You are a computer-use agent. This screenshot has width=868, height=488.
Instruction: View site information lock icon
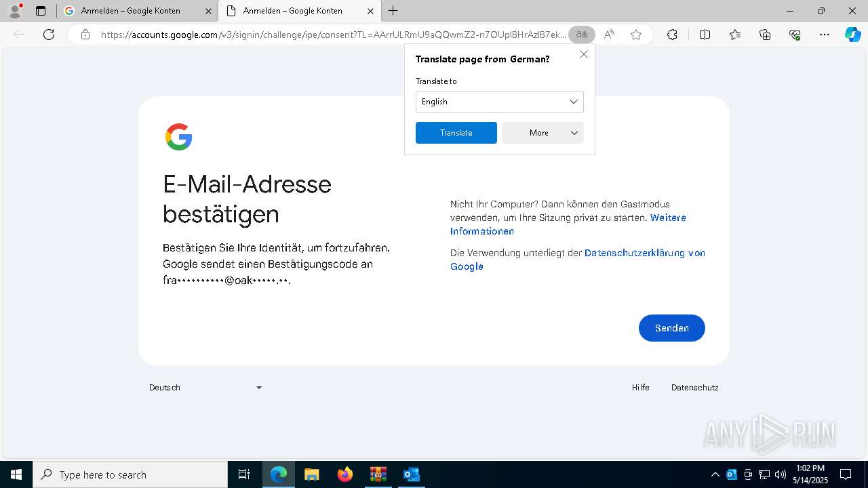click(85, 35)
